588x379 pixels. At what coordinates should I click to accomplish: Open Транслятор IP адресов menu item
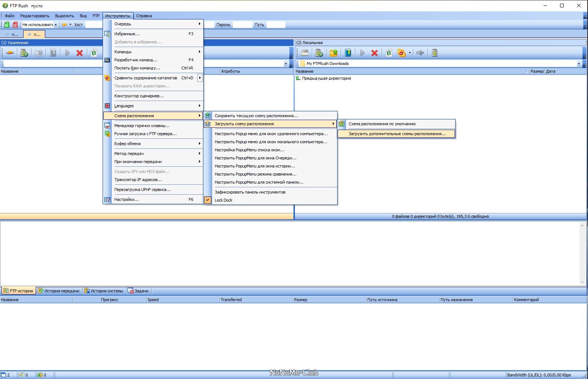153,180
